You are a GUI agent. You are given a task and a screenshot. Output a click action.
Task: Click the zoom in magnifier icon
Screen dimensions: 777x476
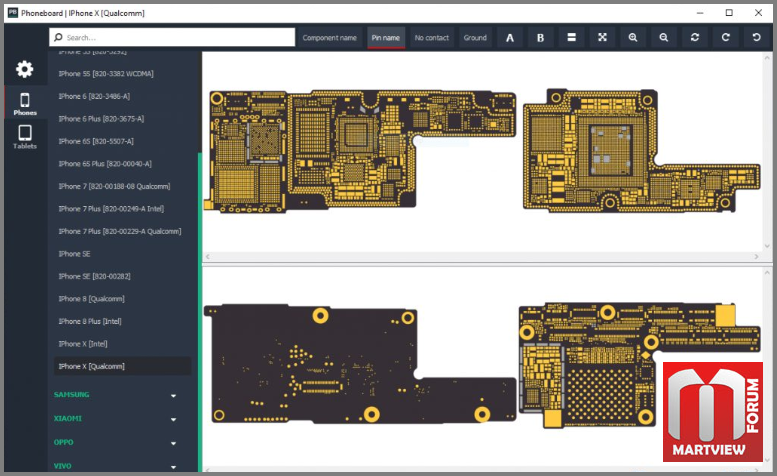tap(633, 38)
